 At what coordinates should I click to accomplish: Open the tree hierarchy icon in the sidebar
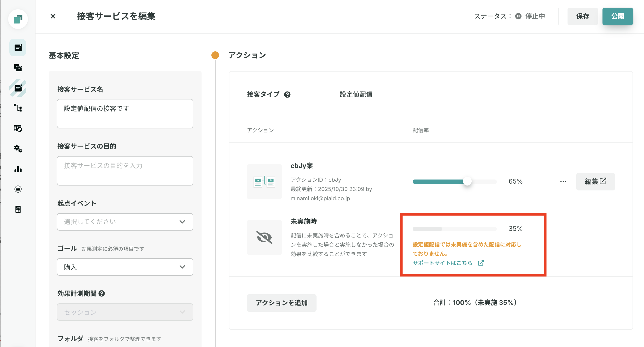pyautogui.click(x=18, y=108)
